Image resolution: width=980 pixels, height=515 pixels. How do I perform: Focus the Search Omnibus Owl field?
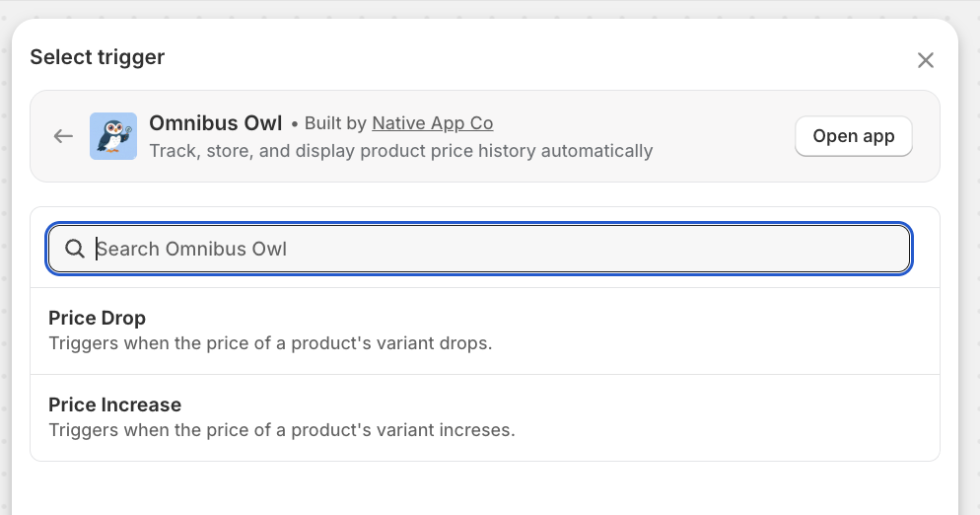[x=493, y=249]
